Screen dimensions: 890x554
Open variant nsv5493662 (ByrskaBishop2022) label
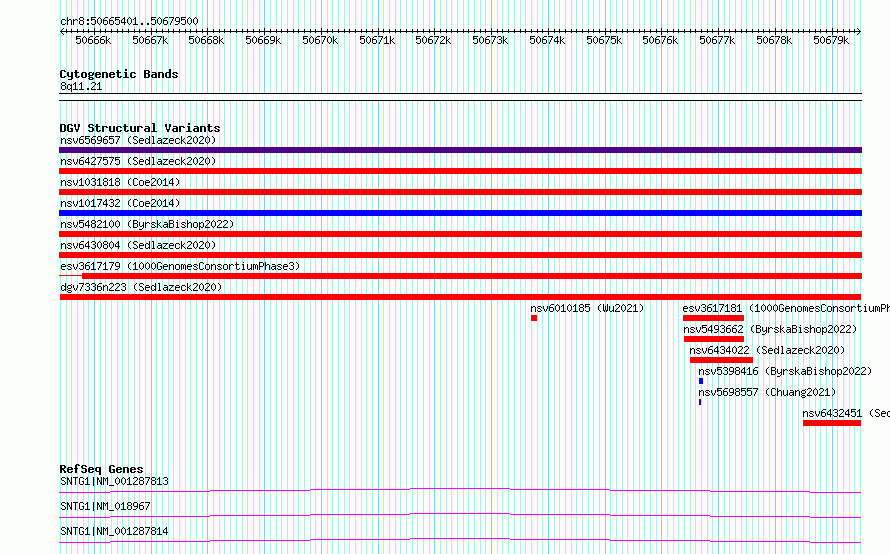tap(770, 329)
